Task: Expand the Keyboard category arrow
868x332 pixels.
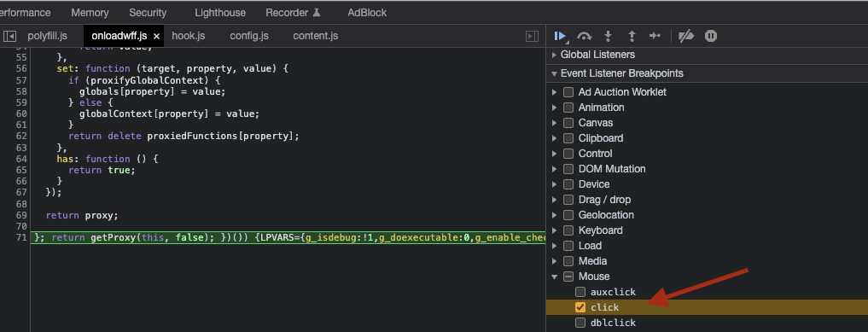Action: coord(555,230)
